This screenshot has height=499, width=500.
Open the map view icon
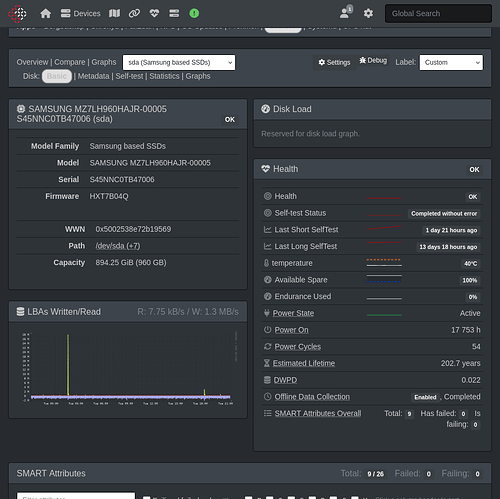point(114,14)
